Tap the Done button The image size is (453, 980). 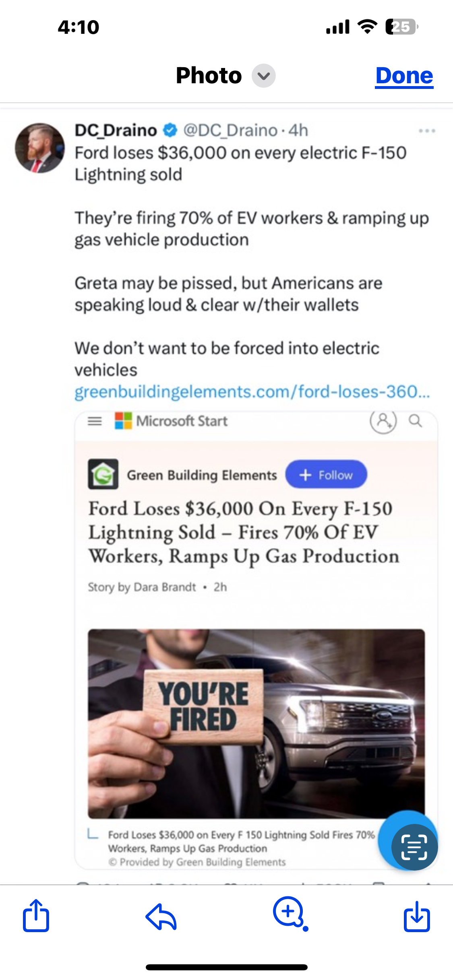click(x=404, y=76)
